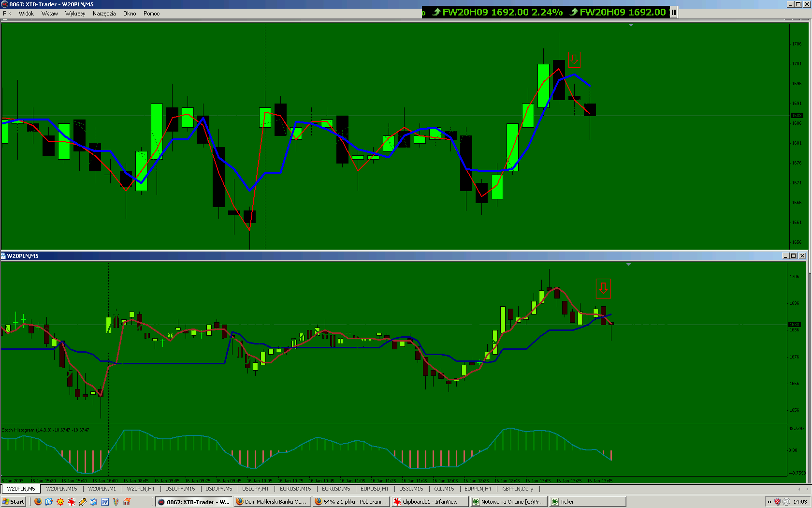Image resolution: width=812 pixels, height=508 pixels.
Task: Switch to the EURPLN,H4 chart tab
Action: [x=478, y=489]
